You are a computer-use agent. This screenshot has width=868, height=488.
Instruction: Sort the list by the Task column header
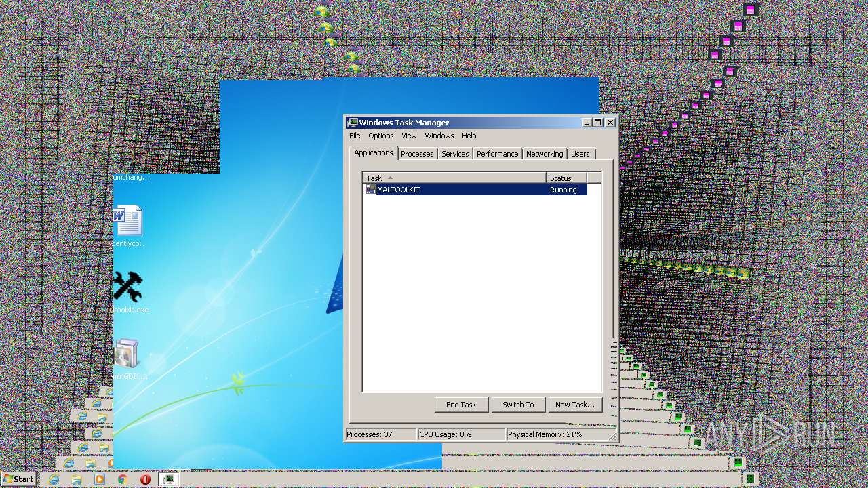pyautogui.click(x=454, y=178)
